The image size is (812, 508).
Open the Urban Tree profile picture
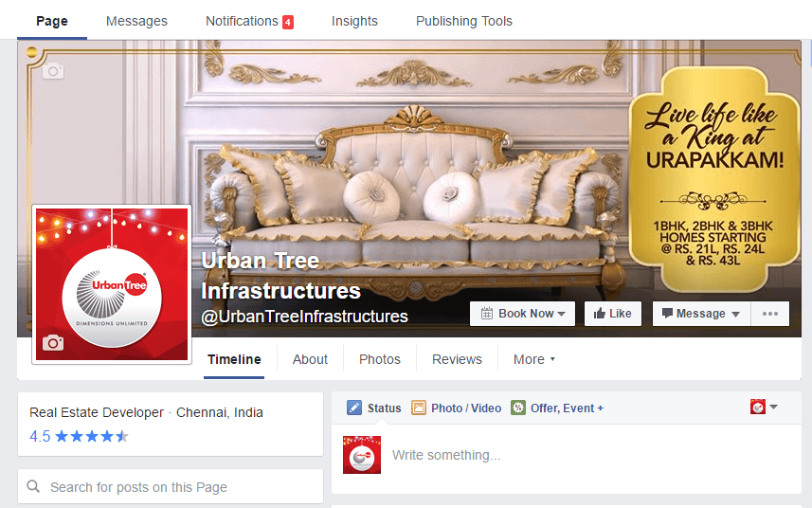click(112, 284)
